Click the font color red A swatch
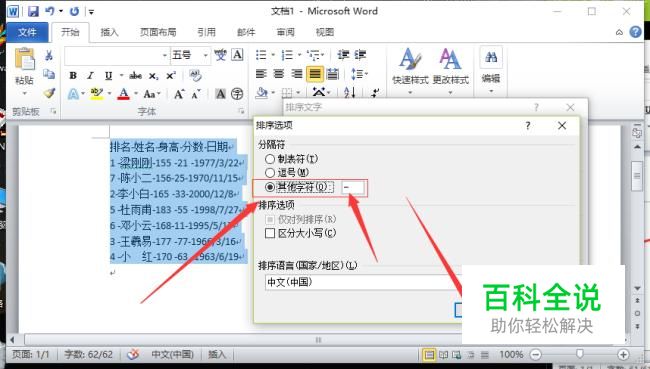650x369 pixels. click(124, 94)
